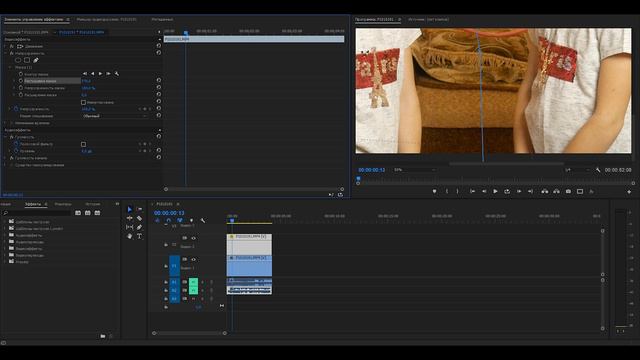The height and width of the screenshot is (360, 640).
Task: Lock the V1 video track
Action: point(166,266)
